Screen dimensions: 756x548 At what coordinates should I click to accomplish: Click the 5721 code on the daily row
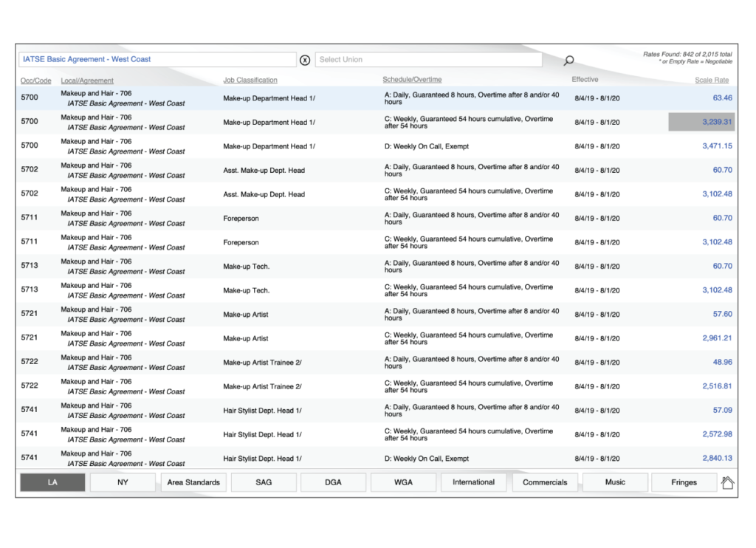[x=30, y=314]
